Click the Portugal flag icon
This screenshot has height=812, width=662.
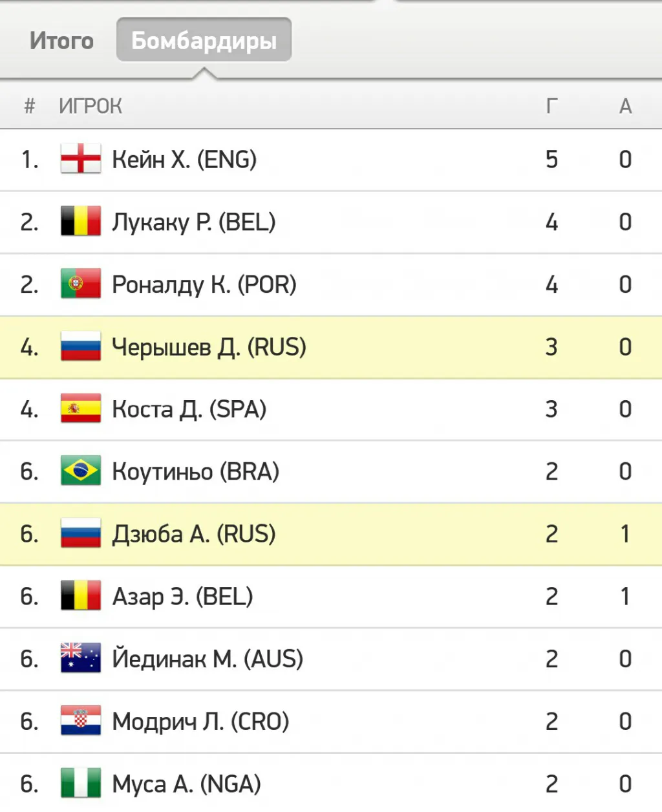point(81,284)
